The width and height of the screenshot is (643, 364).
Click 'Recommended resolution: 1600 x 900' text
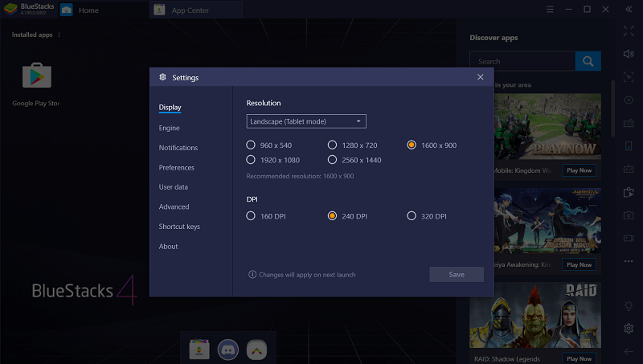(300, 176)
